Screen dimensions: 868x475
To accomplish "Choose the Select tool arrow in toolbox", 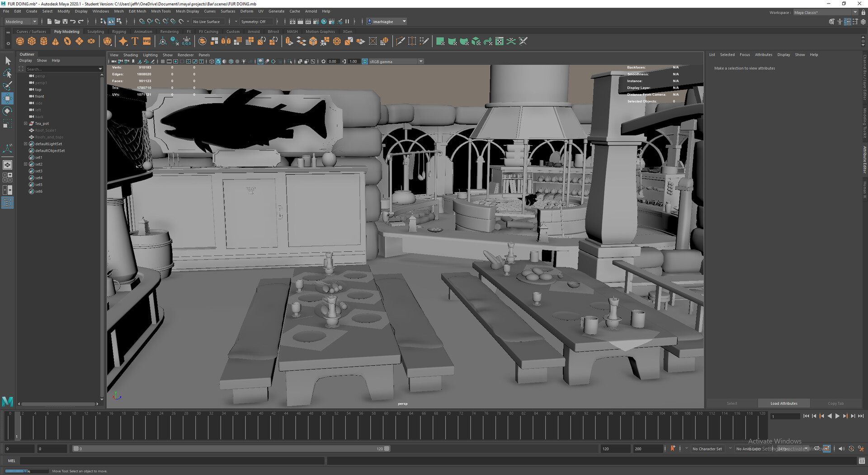I will coord(8,61).
